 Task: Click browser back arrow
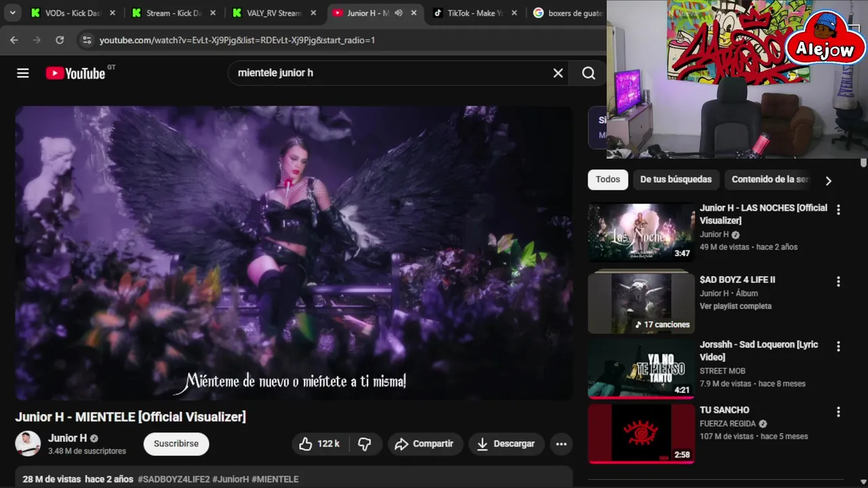click(14, 40)
